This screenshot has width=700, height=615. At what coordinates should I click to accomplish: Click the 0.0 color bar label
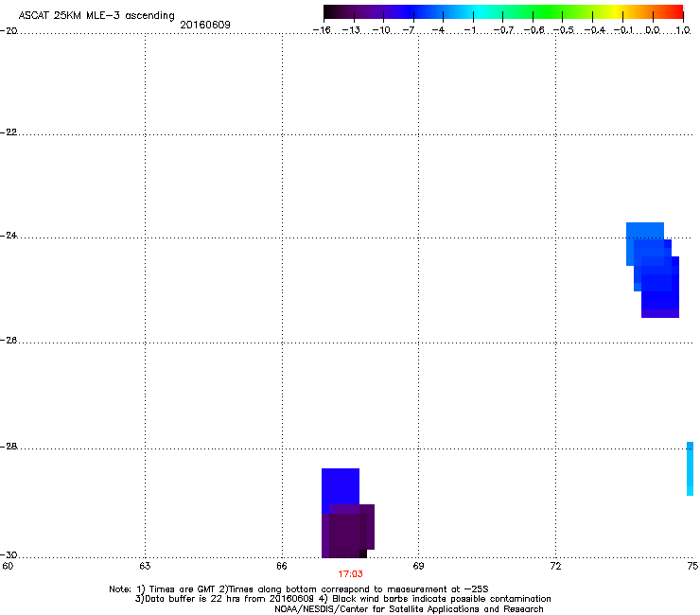point(653,30)
